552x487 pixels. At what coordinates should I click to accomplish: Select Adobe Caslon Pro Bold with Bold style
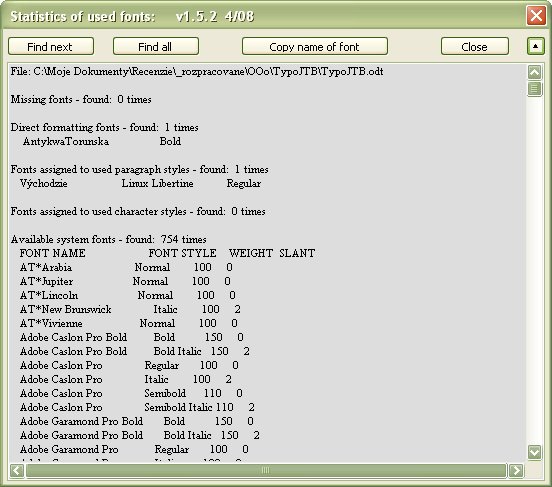click(132, 337)
